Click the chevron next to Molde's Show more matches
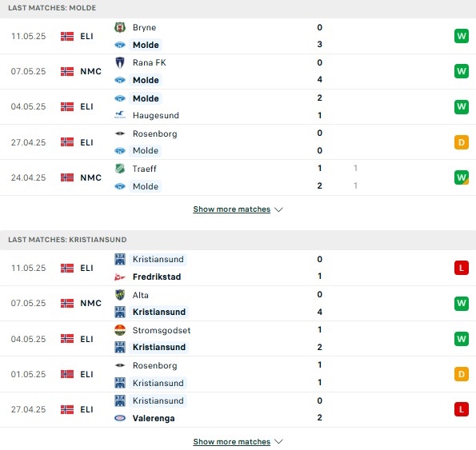The height and width of the screenshot is (450, 476). tap(278, 209)
